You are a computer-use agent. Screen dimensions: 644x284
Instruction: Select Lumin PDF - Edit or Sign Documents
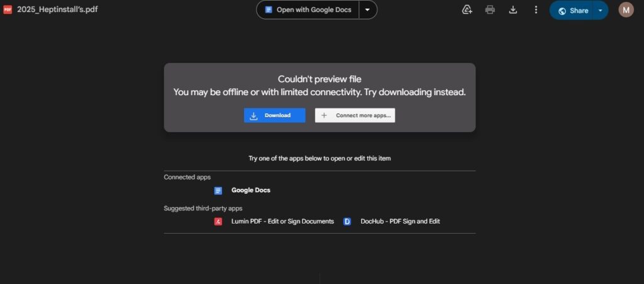282,222
